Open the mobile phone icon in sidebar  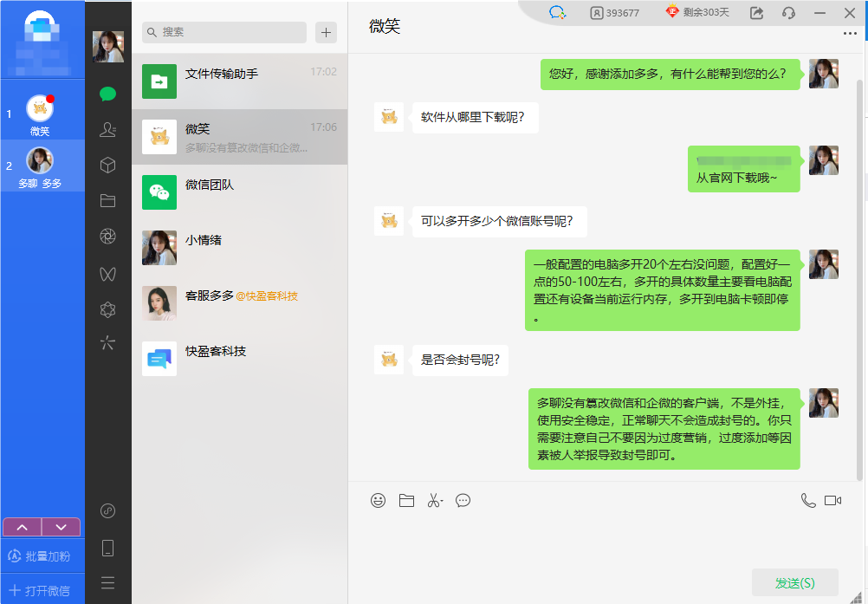(x=108, y=548)
